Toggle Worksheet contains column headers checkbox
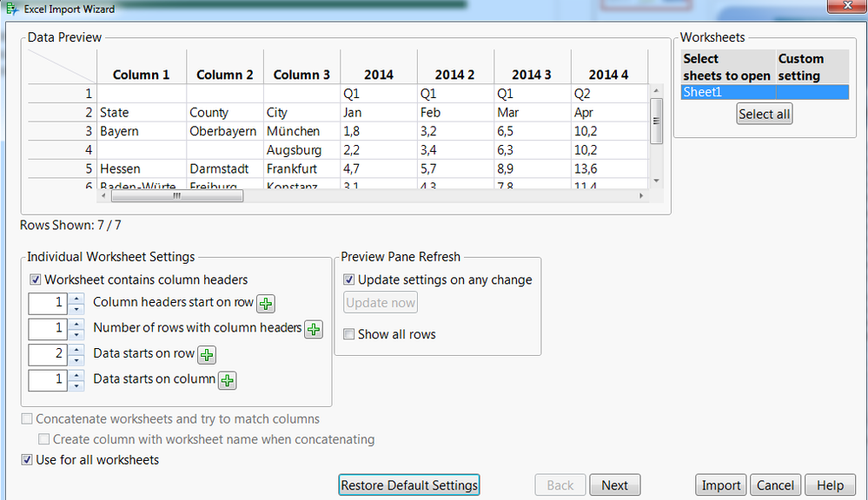Viewport: 868px width, 500px height. coord(35,280)
